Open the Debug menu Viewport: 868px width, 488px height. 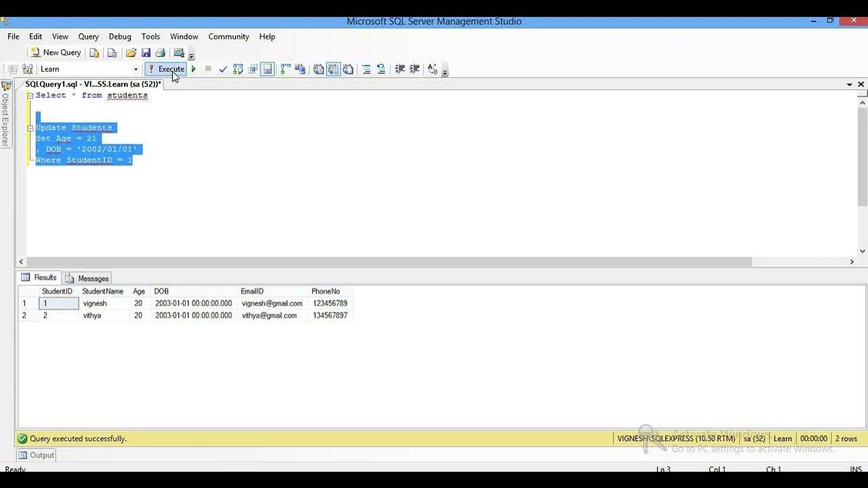(120, 37)
